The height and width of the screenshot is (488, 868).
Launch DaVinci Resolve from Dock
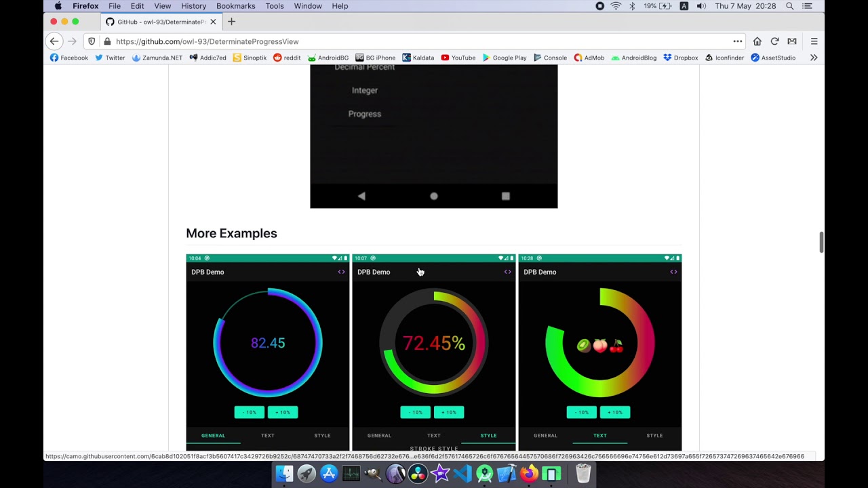418,473
